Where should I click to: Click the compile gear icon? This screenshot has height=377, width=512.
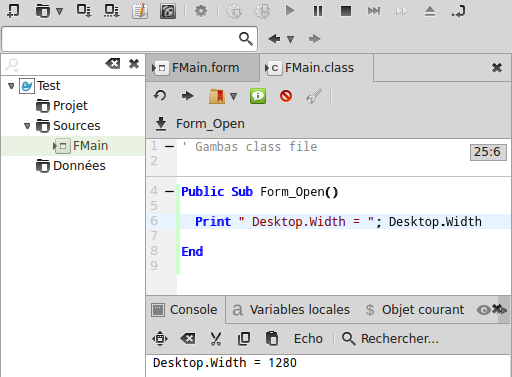pos(234,11)
